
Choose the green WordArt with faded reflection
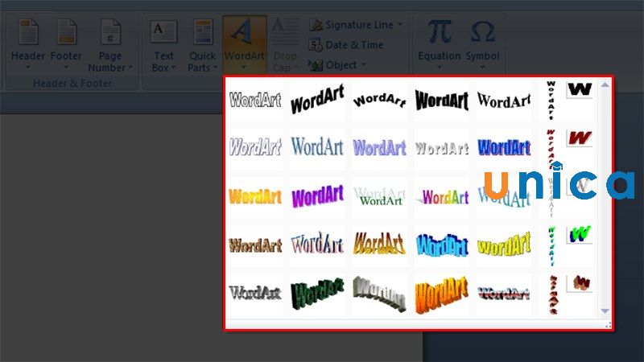click(x=379, y=196)
